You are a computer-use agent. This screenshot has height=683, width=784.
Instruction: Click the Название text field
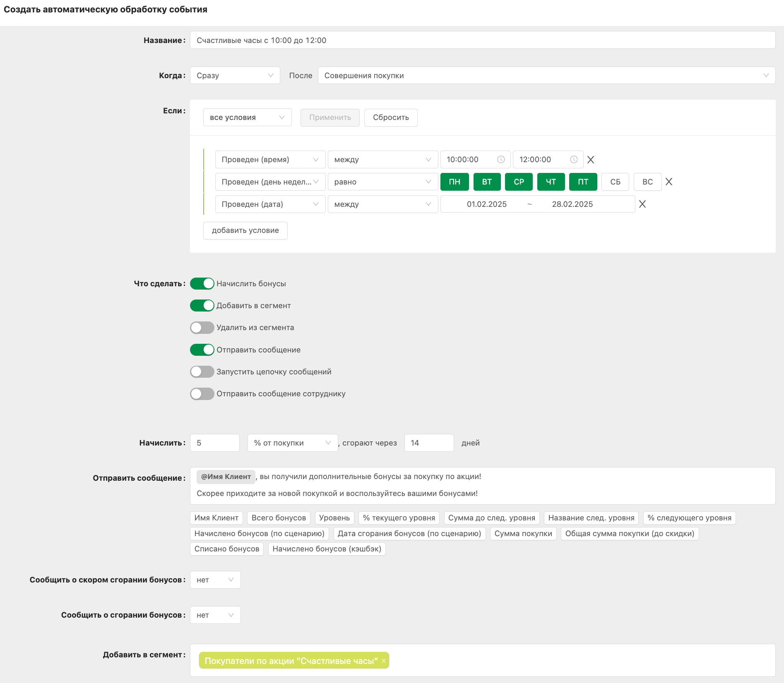(482, 41)
